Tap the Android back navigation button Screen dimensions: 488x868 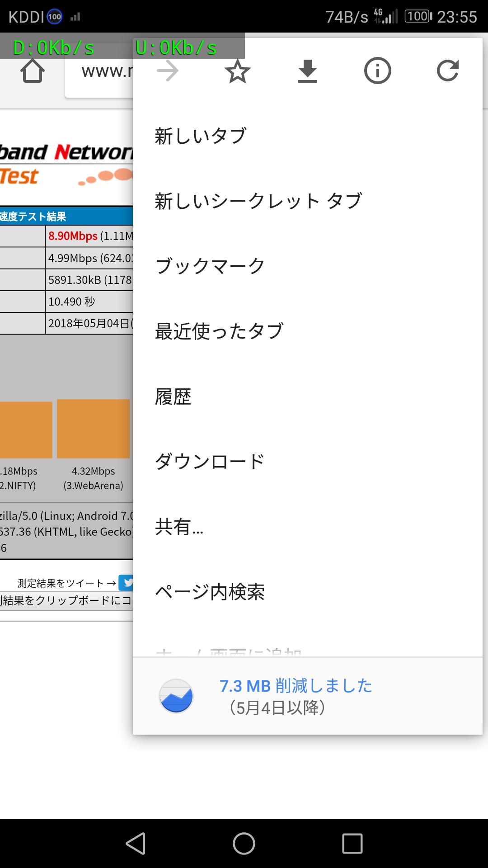click(x=136, y=844)
